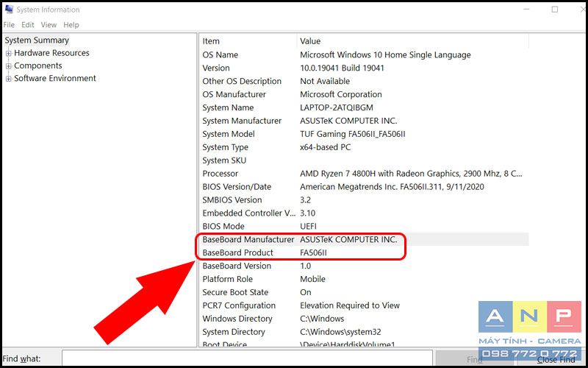
Task: Select the BIOS Mode row label
Action: tap(223, 227)
